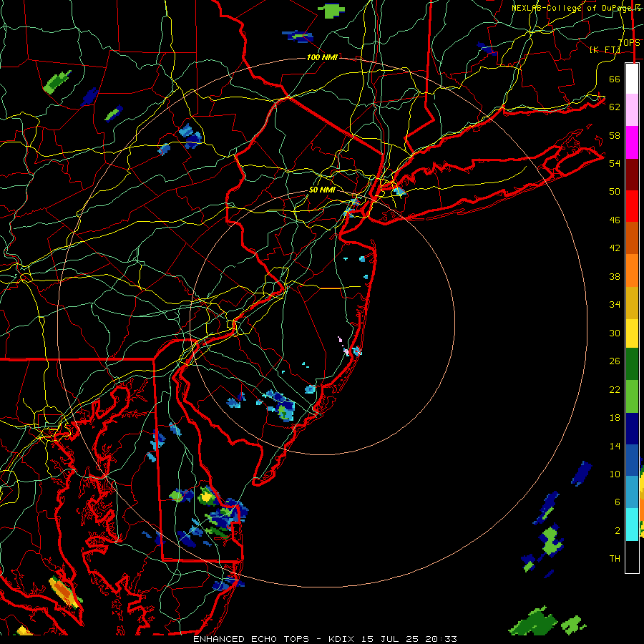Click the legend value '58'
The width and height of the screenshot is (644, 644).
[615, 135]
